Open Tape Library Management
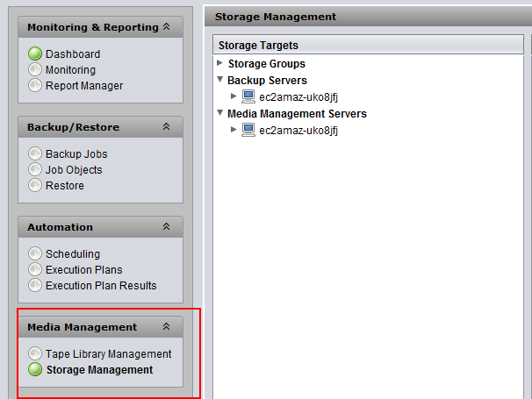Screen dimensions: 532x399 coord(108,354)
